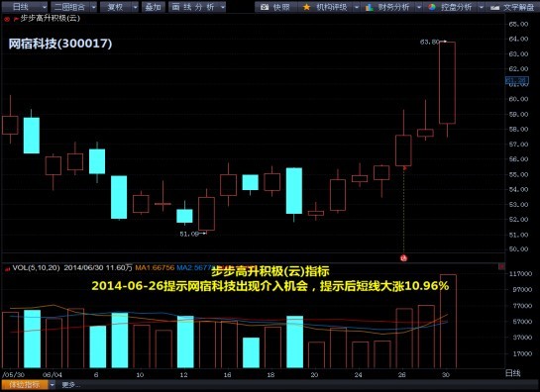Click the 日线 label at bottom right

pos(513,373)
